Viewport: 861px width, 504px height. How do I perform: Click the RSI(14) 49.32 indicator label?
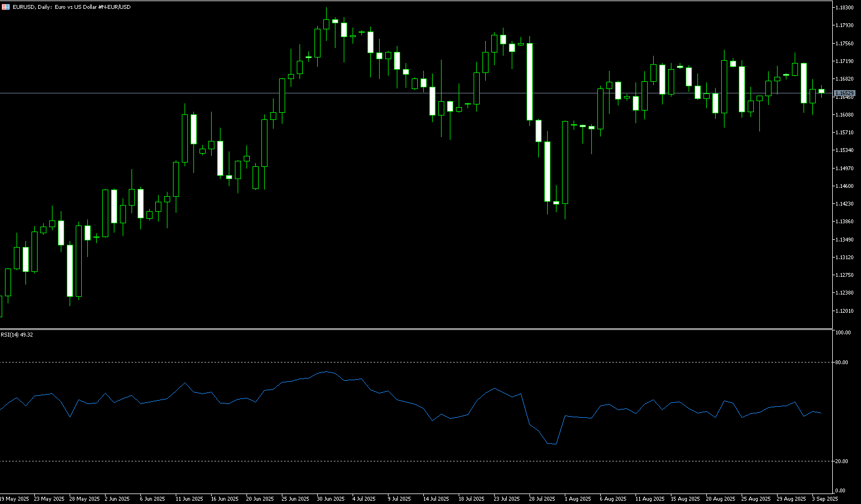point(17,335)
